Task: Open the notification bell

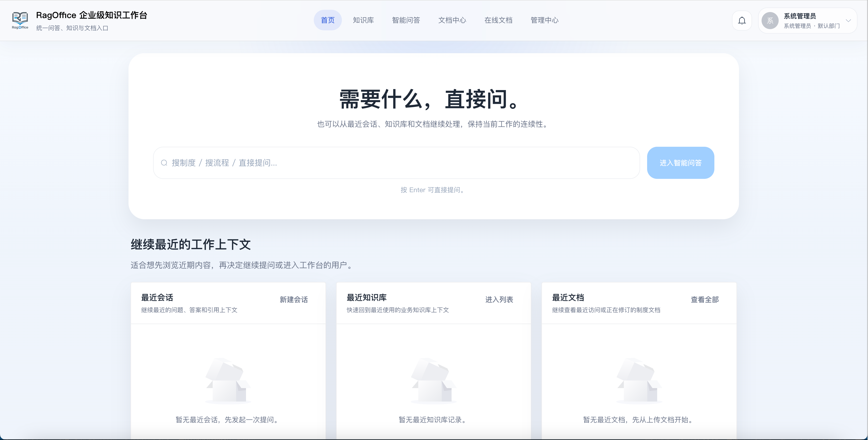Action: pos(742,21)
